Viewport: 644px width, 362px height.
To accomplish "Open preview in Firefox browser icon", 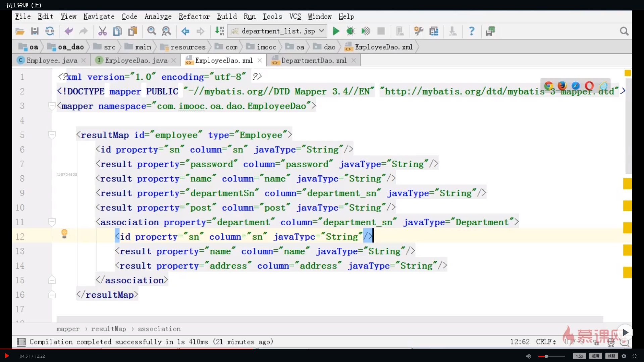I will coord(562,86).
